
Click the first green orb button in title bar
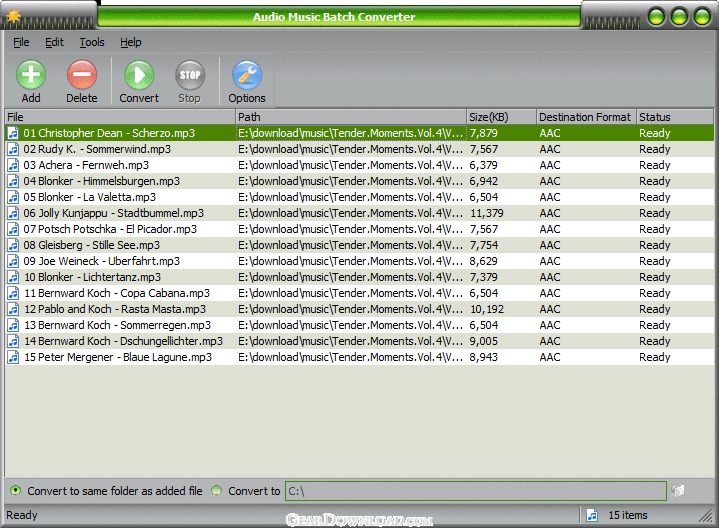(656, 17)
